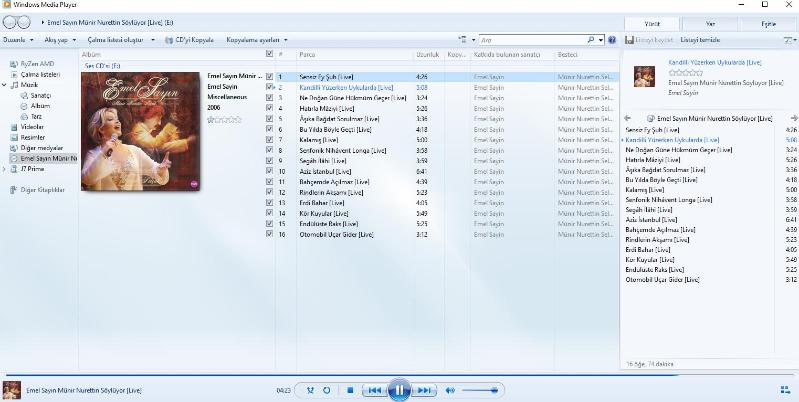Pause the playing track
This screenshot has height=402, width=799.
399,390
